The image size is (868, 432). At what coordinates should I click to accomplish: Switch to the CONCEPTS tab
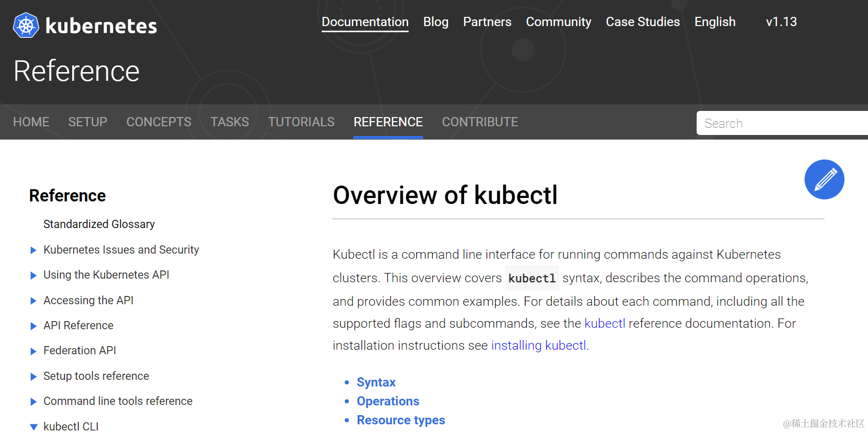pyautogui.click(x=159, y=122)
